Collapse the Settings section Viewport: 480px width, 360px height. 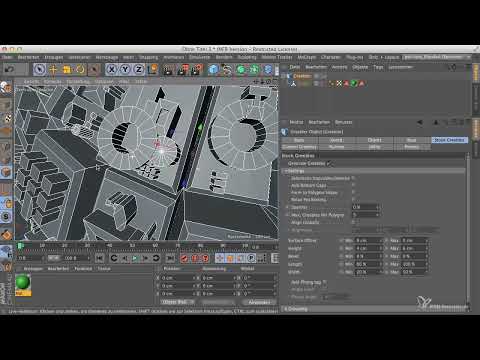pyautogui.click(x=285, y=171)
